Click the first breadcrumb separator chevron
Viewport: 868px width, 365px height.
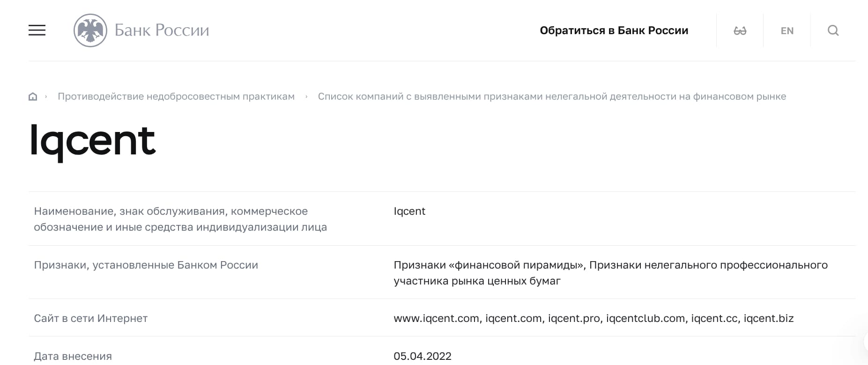coord(46,96)
